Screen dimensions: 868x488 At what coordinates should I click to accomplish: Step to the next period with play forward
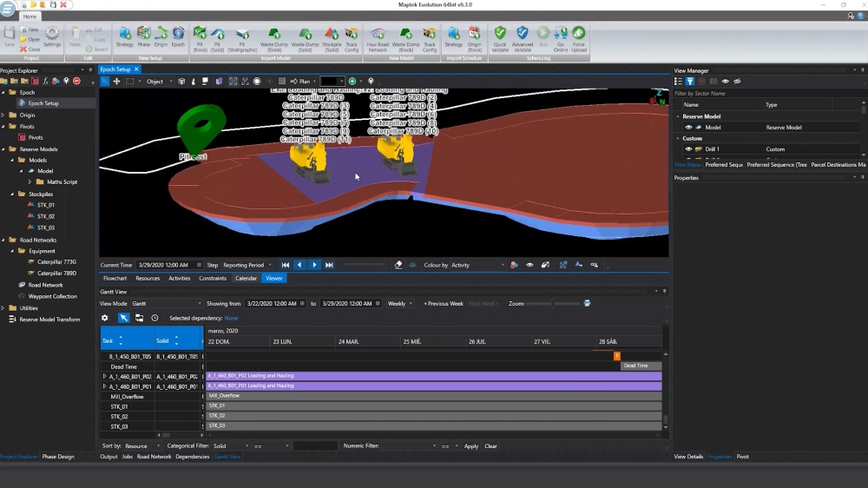point(314,265)
